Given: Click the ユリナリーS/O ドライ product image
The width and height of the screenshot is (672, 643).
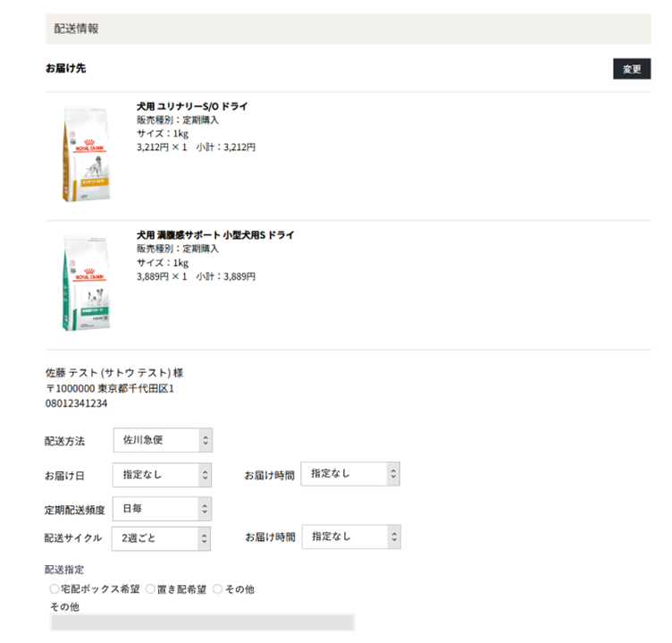Looking at the screenshot, I should (x=85, y=151).
